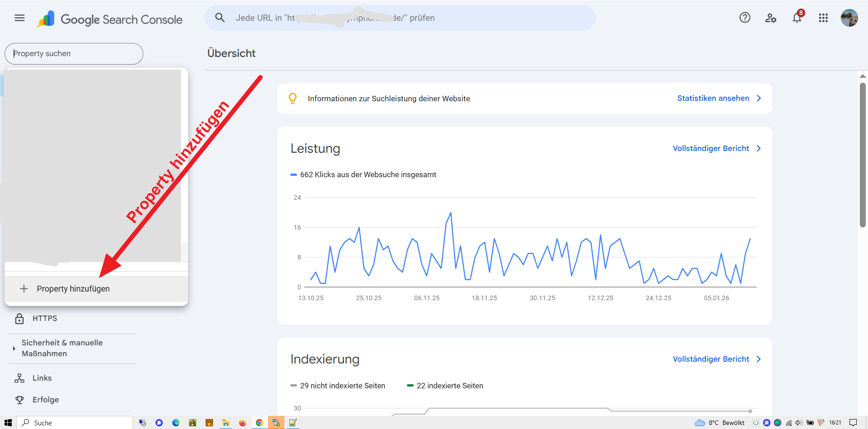The image size is (868, 429).
Task: Open the help question mark icon
Action: (x=745, y=18)
